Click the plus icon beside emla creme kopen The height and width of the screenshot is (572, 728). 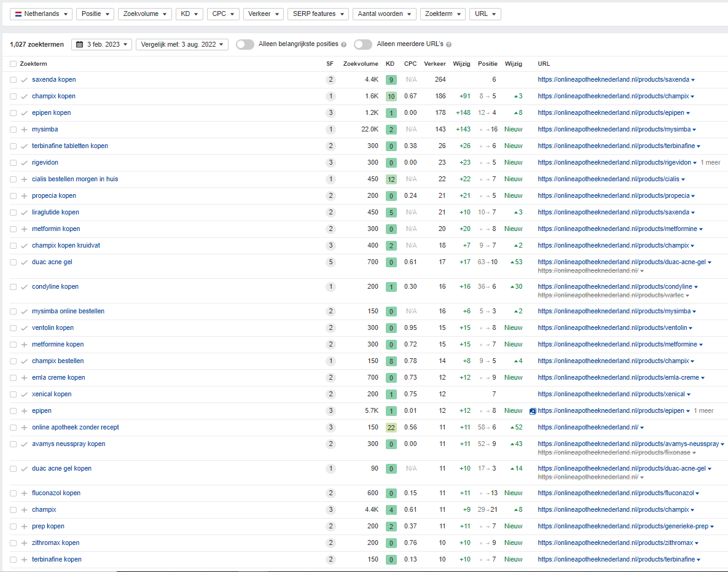[x=24, y=378]
